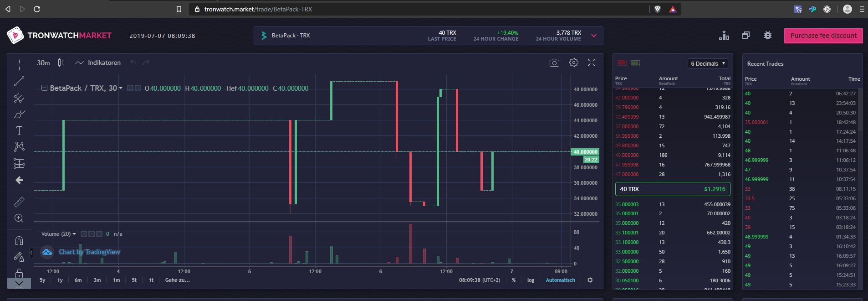The height and width of the screenshot is (301, 868).
Task: Click the TRONWATCHMARKET logo
Action: click(59, 36)
